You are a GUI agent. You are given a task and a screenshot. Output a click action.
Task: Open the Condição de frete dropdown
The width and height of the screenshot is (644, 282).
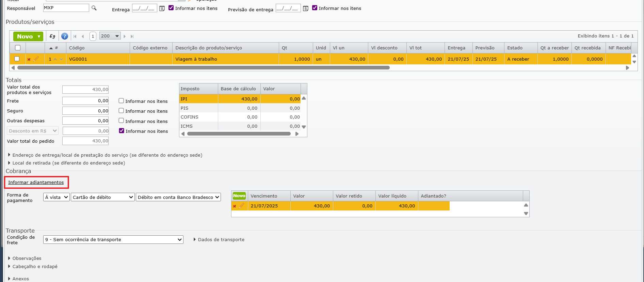pyautogui.click(x=113, y=239)
